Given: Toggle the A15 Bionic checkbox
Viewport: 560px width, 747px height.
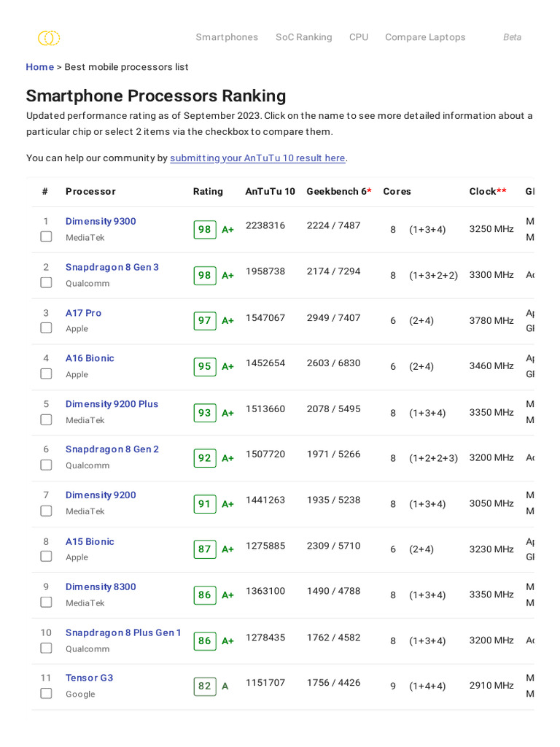Looking at the screenshot, I should pyautogui.click(x=46, y=556).
